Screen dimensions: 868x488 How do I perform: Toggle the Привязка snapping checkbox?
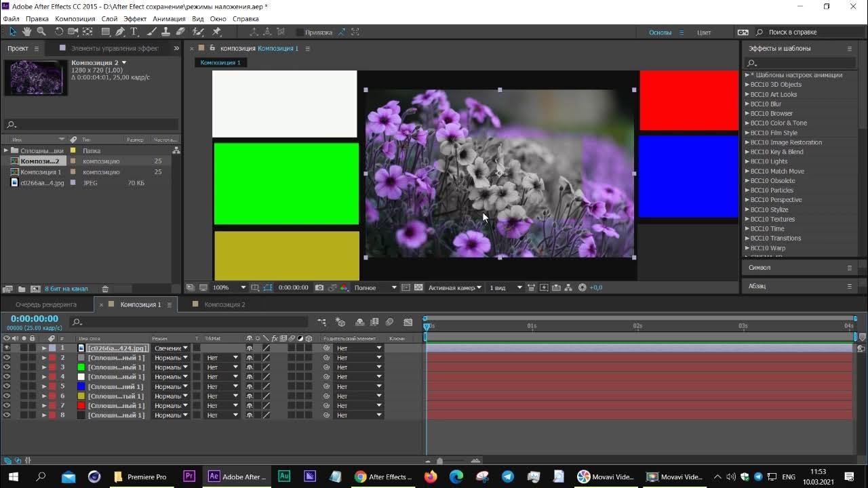300,32
